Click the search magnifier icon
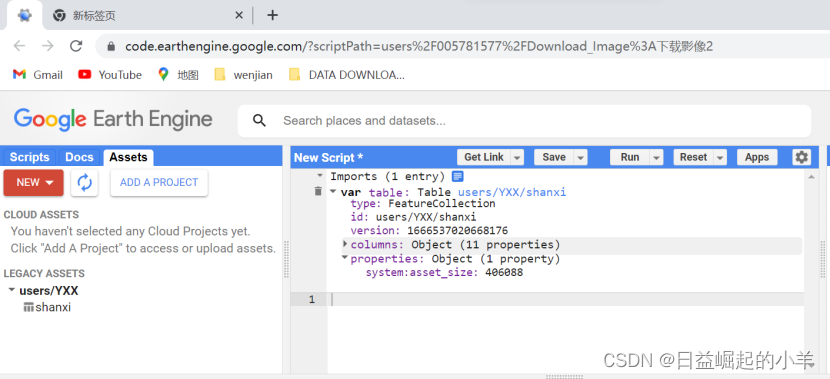Image resolution: width=830 pixels, height=379 pixels. (x=259, y=121)
